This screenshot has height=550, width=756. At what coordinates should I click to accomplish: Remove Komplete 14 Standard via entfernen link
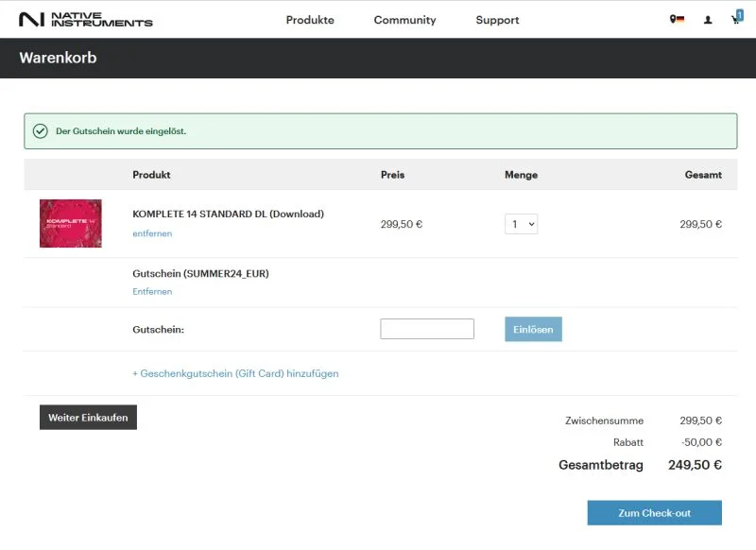(x=152, y=233)
